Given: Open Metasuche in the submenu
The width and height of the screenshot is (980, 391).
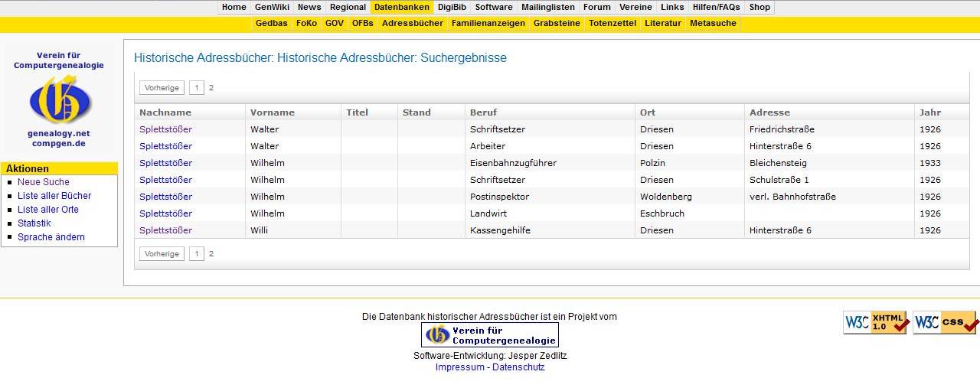Looking at the screenshot, I should pos(713,23).
